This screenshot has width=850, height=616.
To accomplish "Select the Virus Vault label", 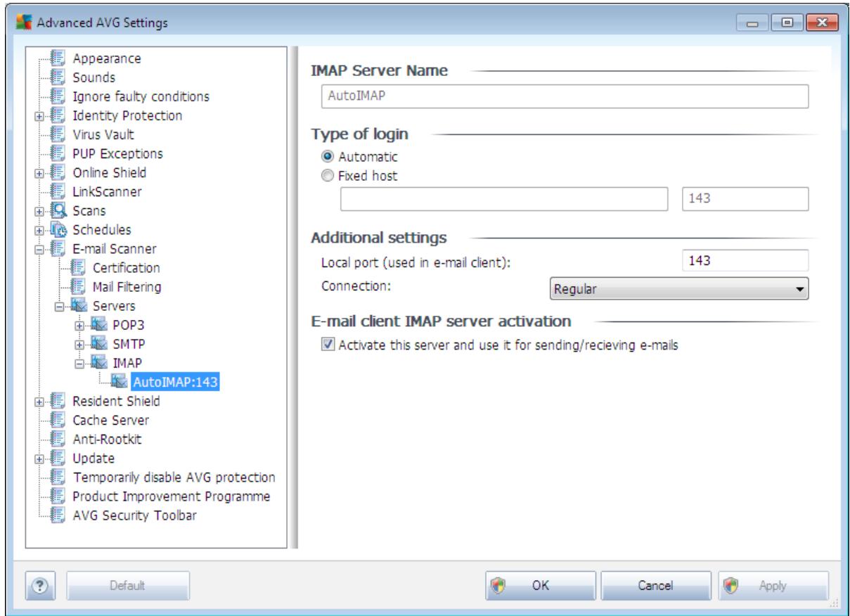I will tap(103, 134).
